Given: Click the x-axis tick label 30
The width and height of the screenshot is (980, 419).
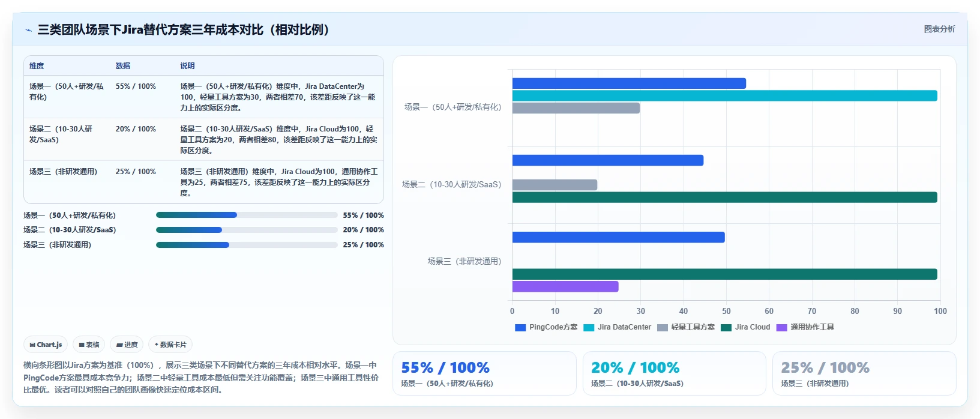Looking at the screenshot, I should click(x=640, y=312).
